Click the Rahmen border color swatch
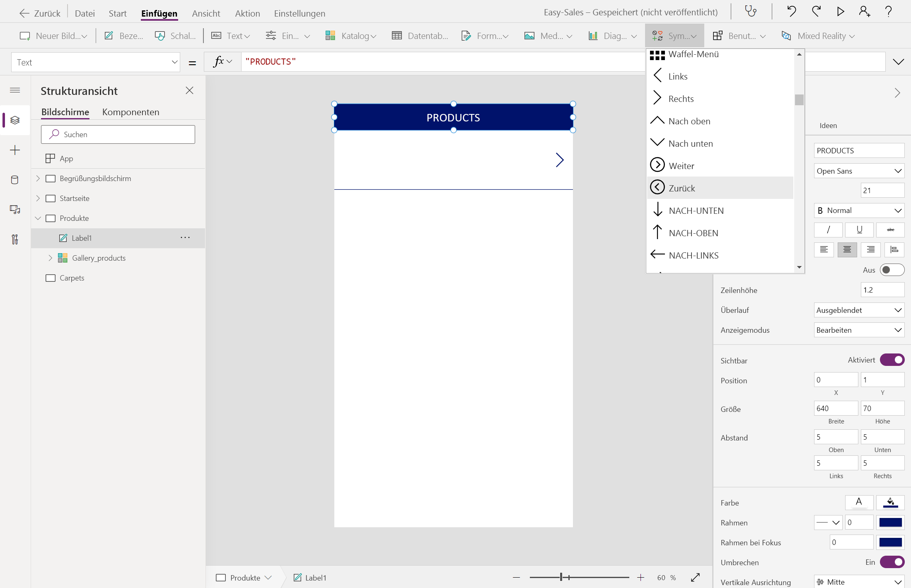This screenshot has width=911, height=588. coord(890,523)
